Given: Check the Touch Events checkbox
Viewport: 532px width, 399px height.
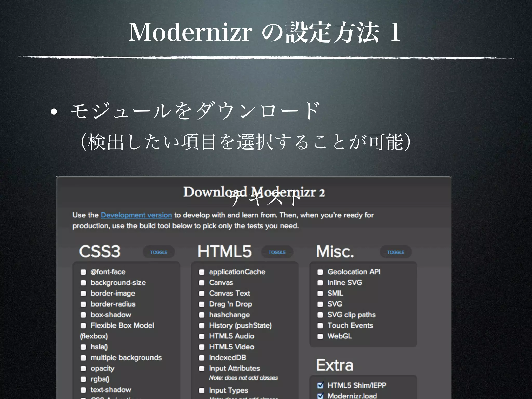Looking at the screenshot, I should point(320,326).
